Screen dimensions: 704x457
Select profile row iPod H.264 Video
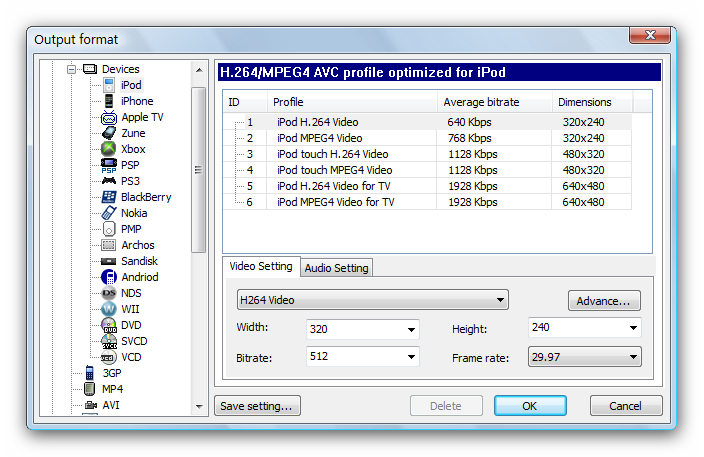tap(428, 122)
